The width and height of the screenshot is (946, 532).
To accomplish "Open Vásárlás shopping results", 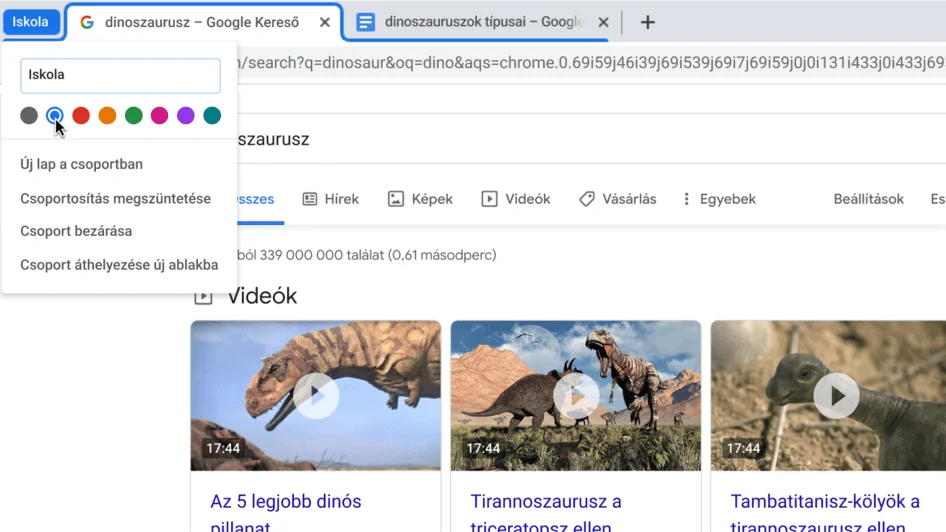I will pos(617,199).
